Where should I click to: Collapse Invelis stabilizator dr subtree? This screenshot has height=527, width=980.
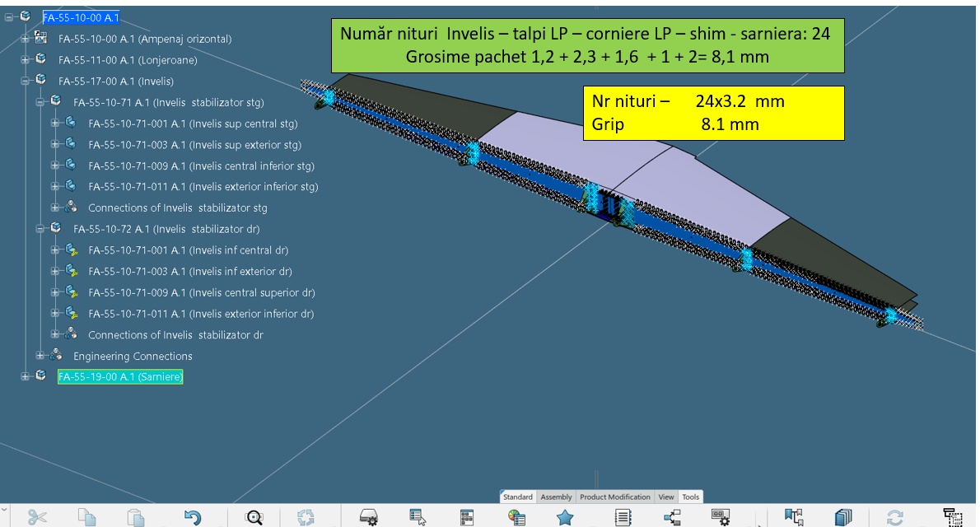click(40, 229)
